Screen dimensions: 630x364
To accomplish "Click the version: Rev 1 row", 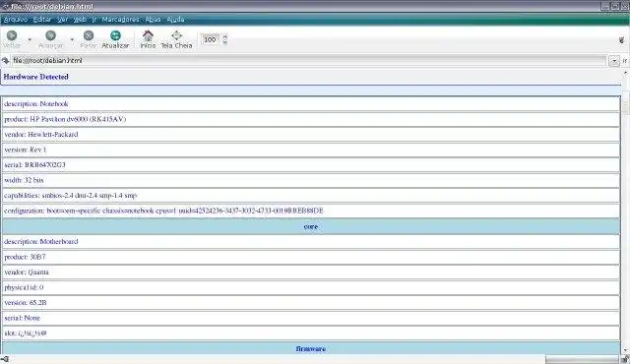I will click(311, 150).
